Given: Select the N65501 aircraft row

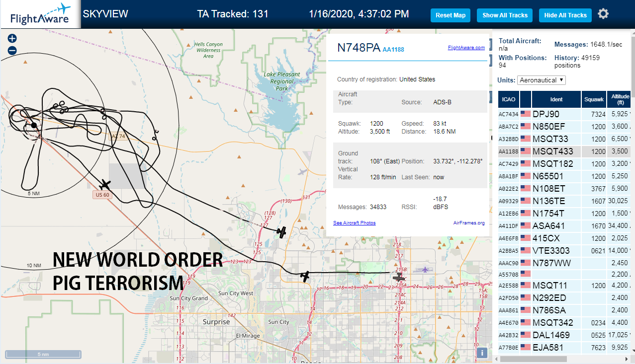Looking at the screenshot, I should [565, 176].
